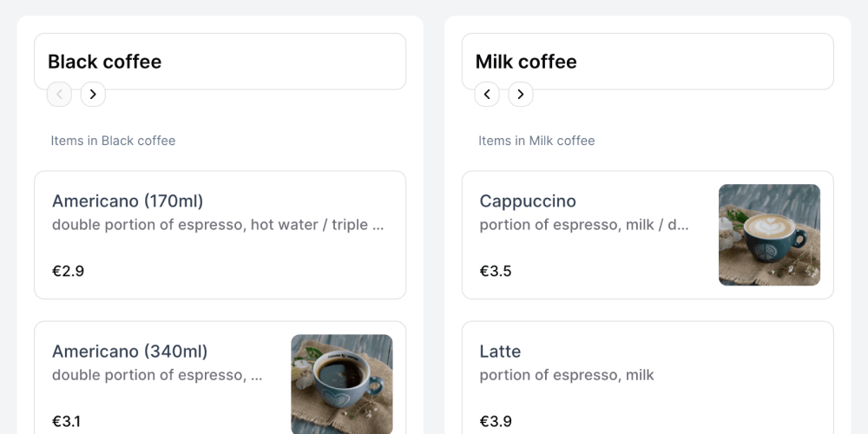Viewport: 868px width, 434px height.
Task: Click the Americano (170ml) description text
Action: pos(218,225)
